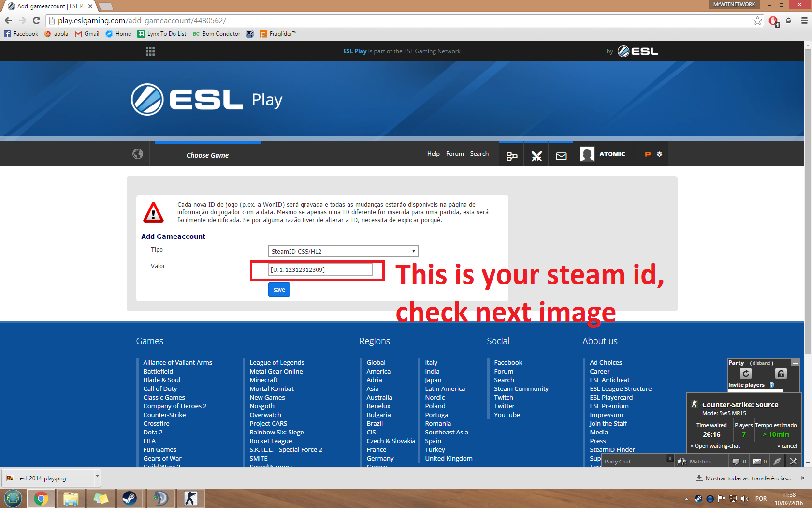
Task: Open Counter-Strike from the taskbar
Action: [190, 498]
